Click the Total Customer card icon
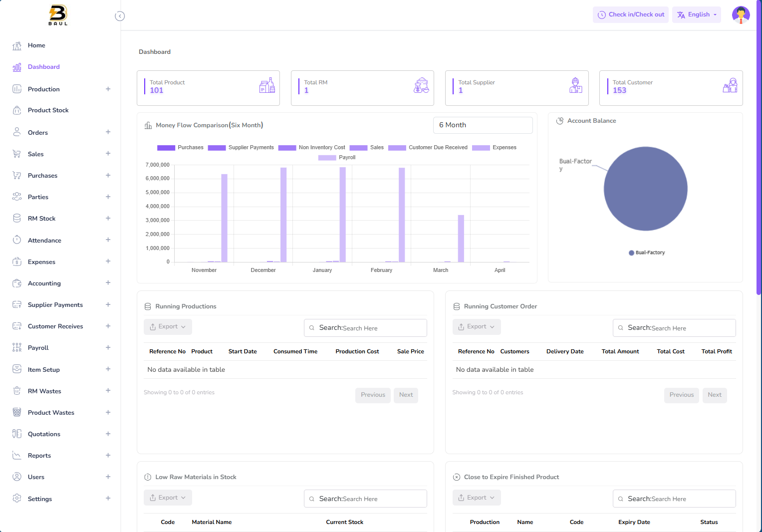 730,85
